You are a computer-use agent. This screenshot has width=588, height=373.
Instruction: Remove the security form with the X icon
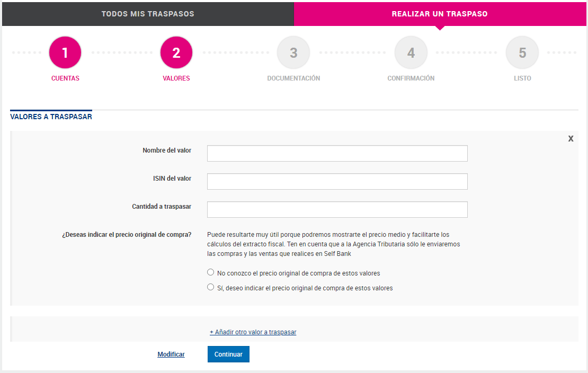click(571, 139)
